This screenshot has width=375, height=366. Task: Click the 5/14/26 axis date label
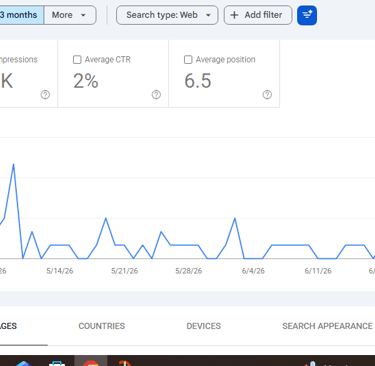[60, 271]
